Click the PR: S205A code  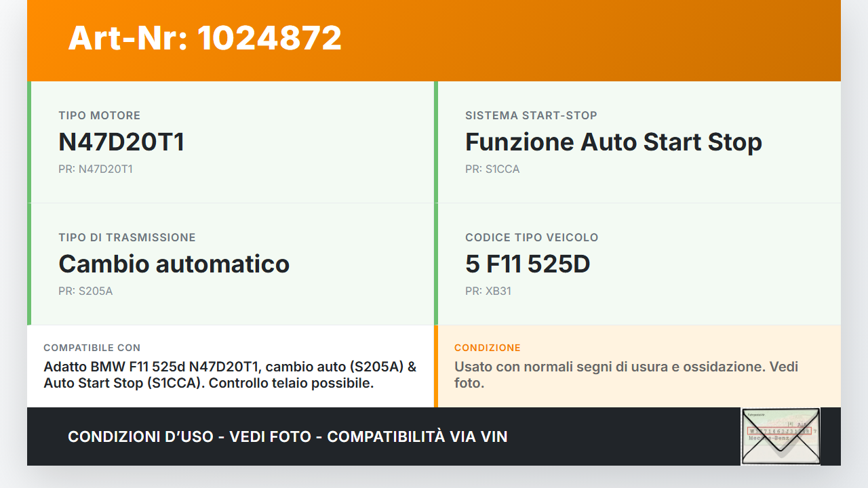[85, 291]
